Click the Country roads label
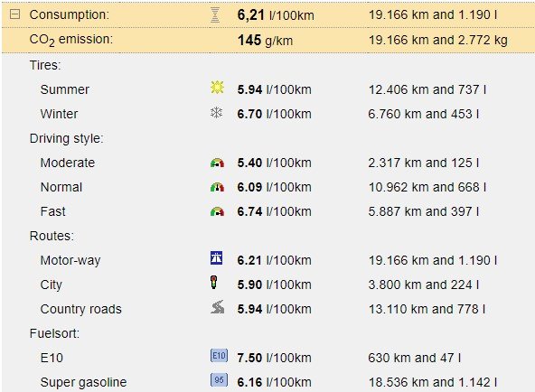535x392 pixels. tap(80, 309)
